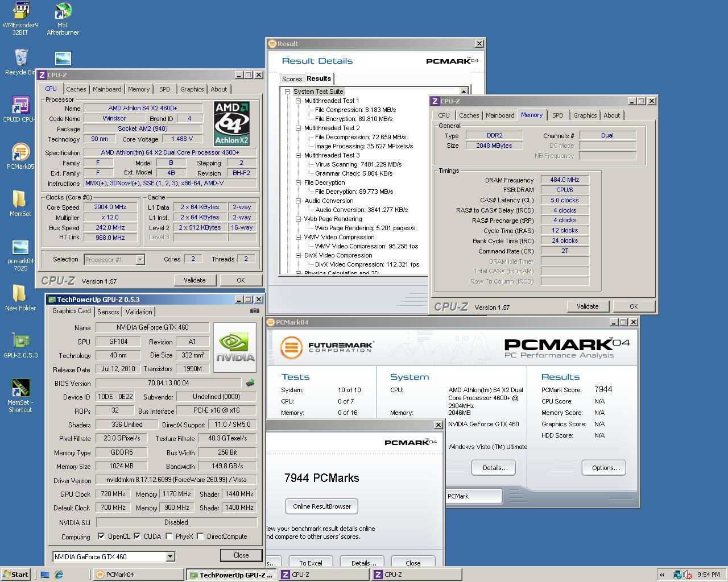Collapse Multithreaded Test 2 node
This screenshot has height=582, width=728.
point(298,128)
